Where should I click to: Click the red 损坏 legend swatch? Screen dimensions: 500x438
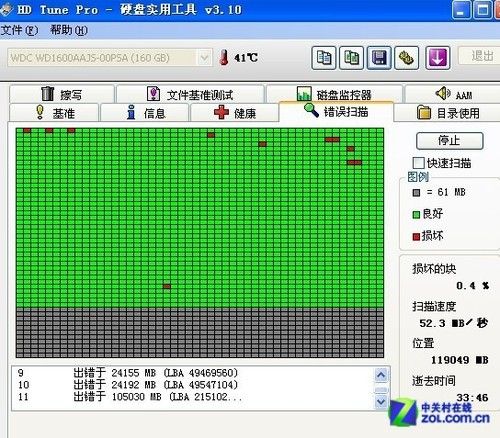click(416, 237)
